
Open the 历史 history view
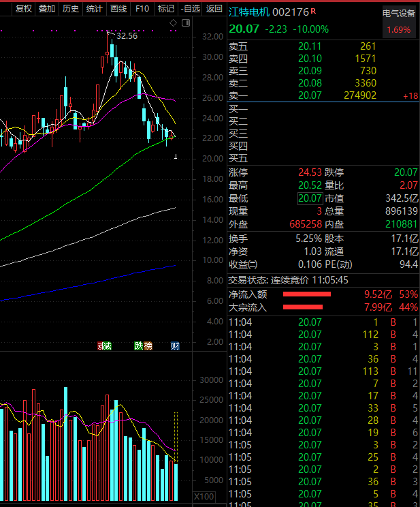(x=70, y=9)
